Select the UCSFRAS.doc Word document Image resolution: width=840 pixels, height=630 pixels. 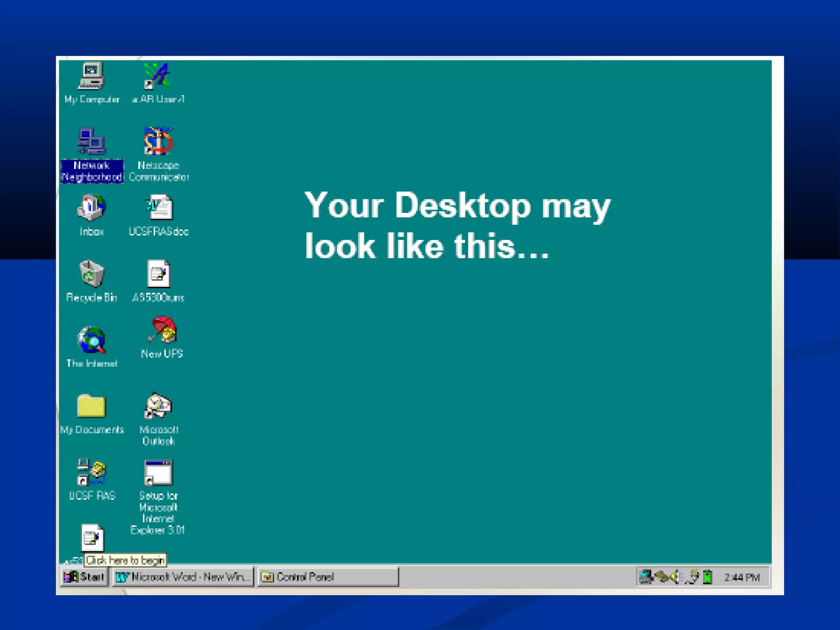(x=159, y=208)
